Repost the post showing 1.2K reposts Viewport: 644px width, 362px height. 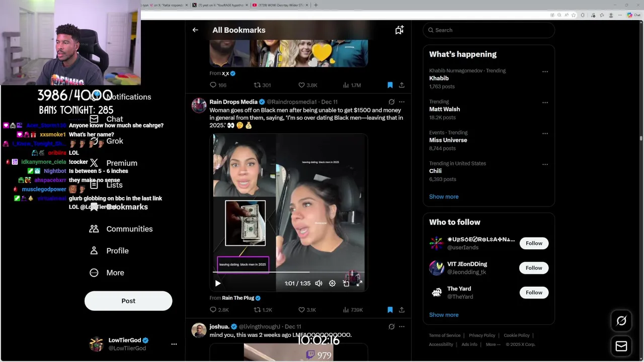tap(263, 310)
